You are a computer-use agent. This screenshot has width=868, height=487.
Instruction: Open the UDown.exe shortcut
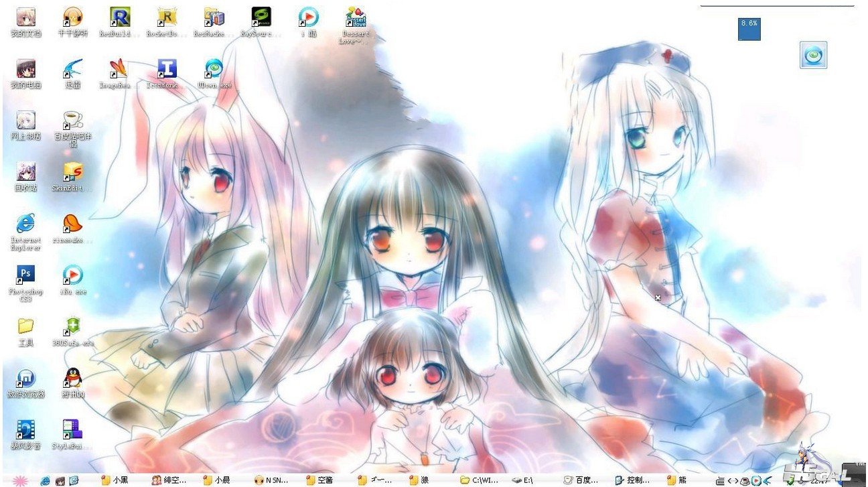(214, 68)
